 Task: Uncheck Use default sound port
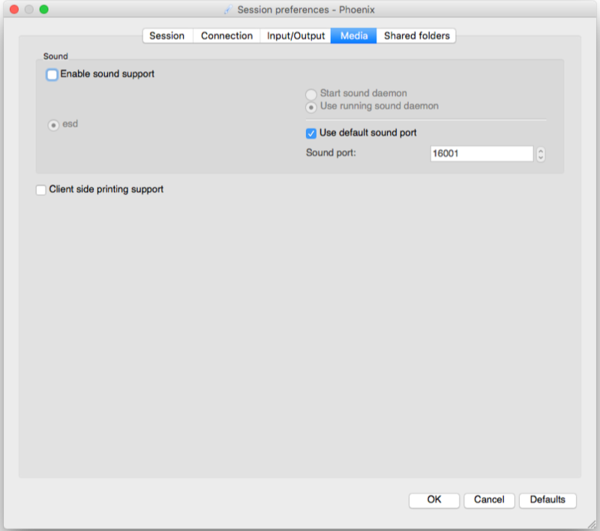point(311,133)
